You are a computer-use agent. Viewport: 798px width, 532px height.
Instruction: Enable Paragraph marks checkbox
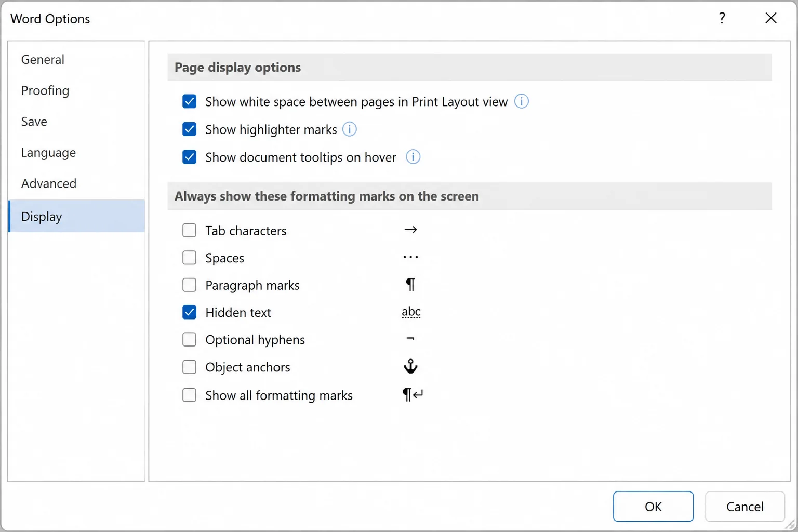[190, 285]
